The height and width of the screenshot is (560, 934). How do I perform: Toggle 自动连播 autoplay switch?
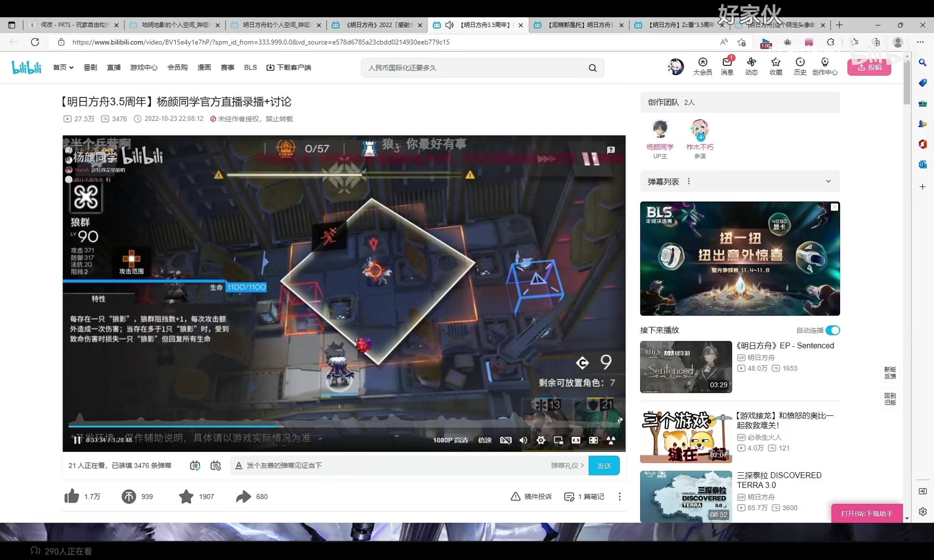coord(833,330)
